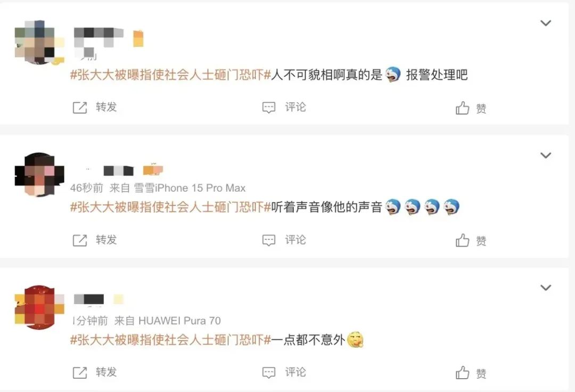The width and height of the screenshot is (575, 392).
Task: Open hashtag link in second post
Action: [x=170, y=207]
